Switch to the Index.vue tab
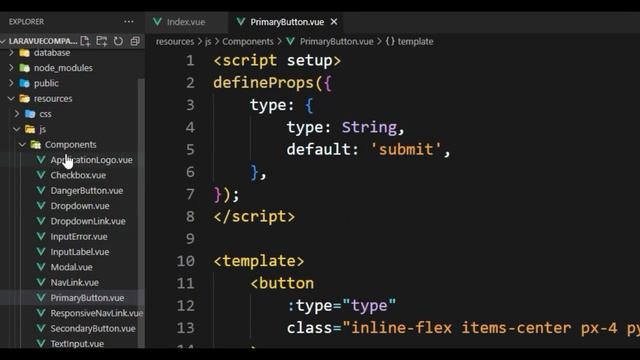Image resolution: width=640 pixels, height=360 pixels. (x=186, y=22)
